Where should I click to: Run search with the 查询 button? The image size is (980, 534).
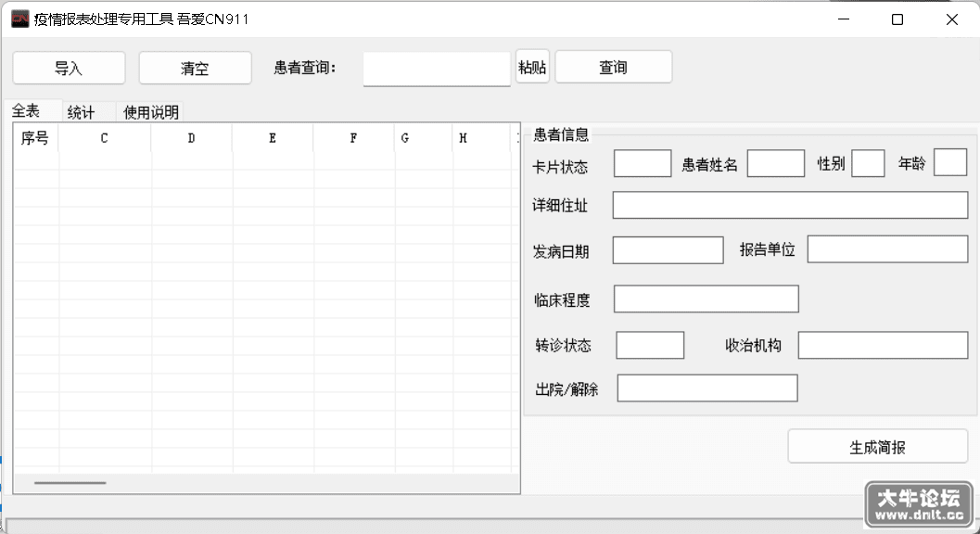[x=613, y=67]
